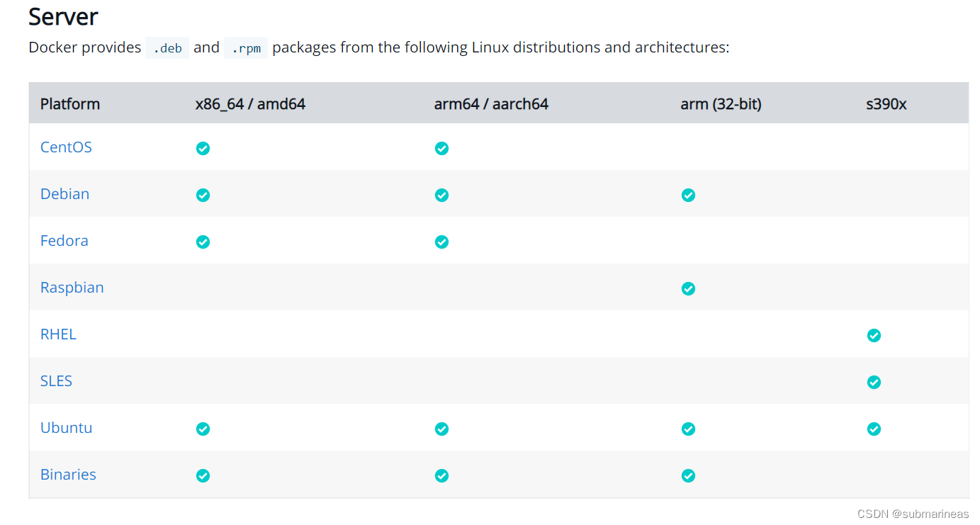Click Ubuntu x86_64 / amd64 checkmark

click(203, 429)
